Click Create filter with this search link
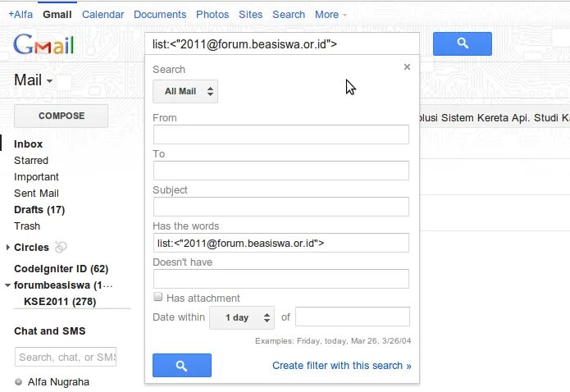Viewport: 570px width, 392px height. tap(342, 366)
